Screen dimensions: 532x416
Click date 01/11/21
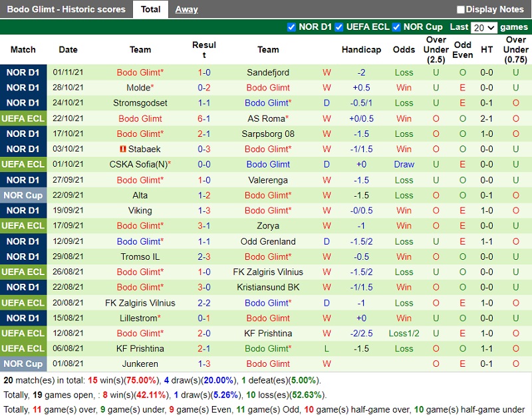(x=68, y=72)
